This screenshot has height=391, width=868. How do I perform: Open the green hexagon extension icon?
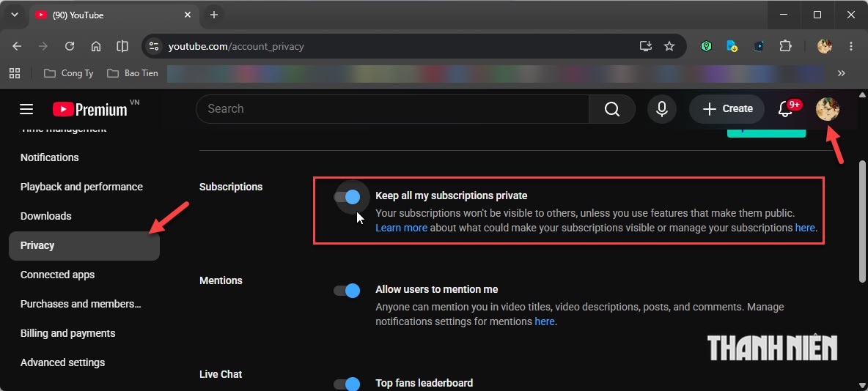tap(706, 46)
